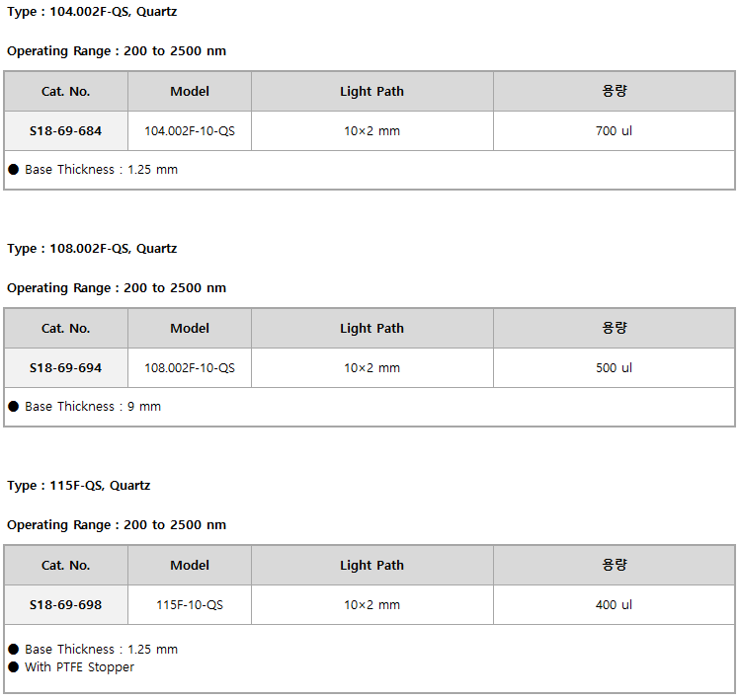The image size is (740, 700).
Task: Click 'Base Thickness : 9 mm' note
Action: coord(93,407)
